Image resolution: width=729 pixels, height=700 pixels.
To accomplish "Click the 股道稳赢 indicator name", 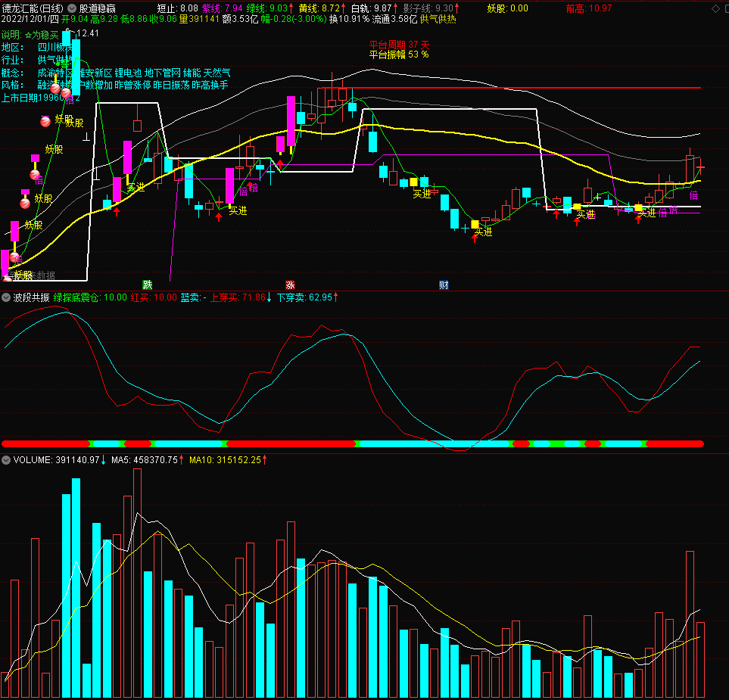I will pos(98,8).
